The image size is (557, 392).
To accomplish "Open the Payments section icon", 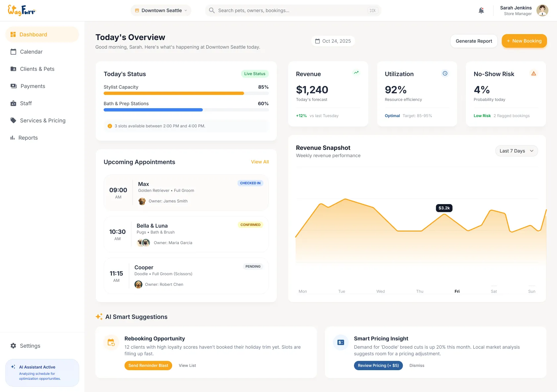I will coord(14,86).
